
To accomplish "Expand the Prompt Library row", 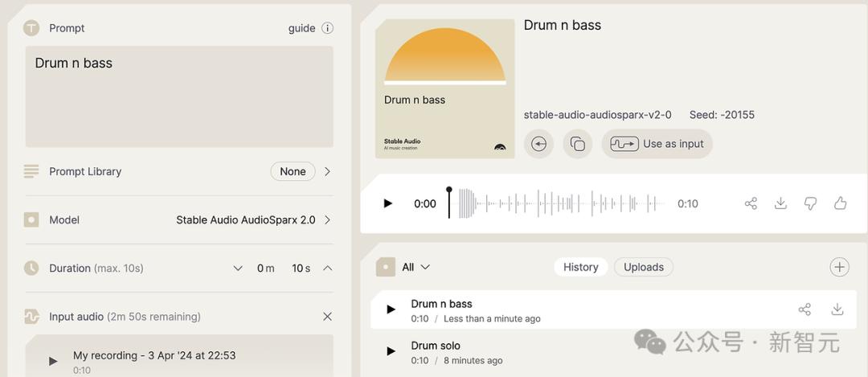I will tap(327, 171).
